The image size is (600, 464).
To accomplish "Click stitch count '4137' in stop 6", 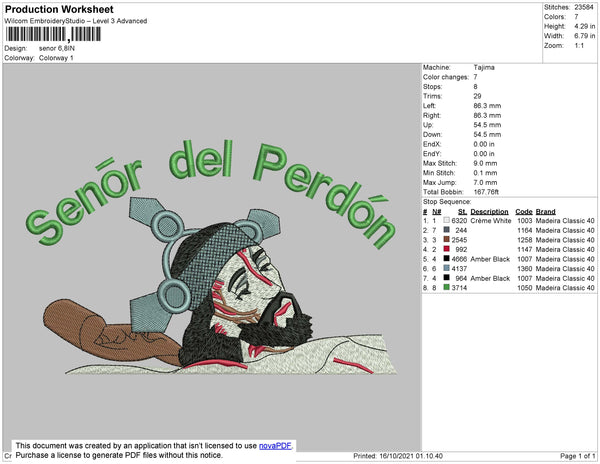I will (x=459, y=269).
